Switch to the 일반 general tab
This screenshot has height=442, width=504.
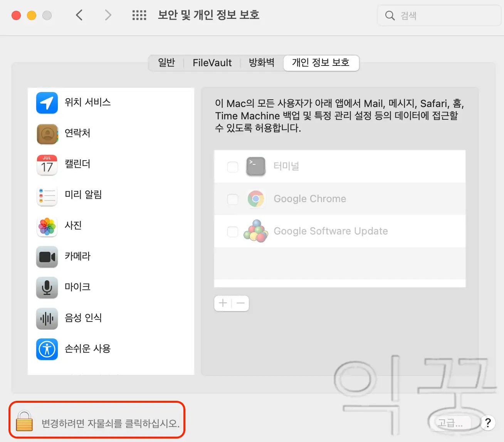pyautogui.click(x=166, y=63)
